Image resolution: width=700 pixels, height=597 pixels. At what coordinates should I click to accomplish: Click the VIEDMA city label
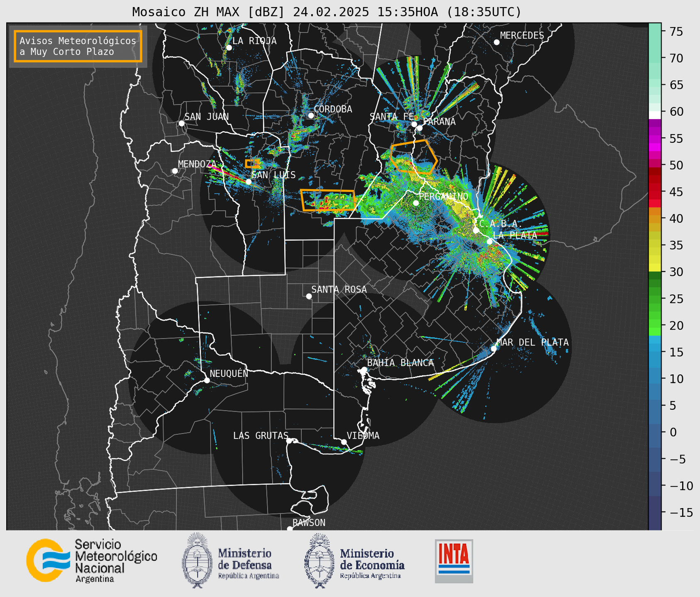click(363, 436)
